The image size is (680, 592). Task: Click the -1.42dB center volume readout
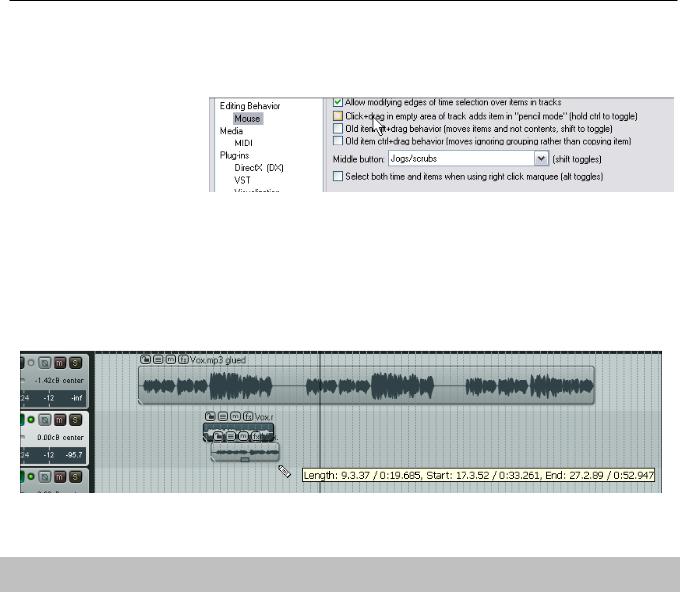[x=59, y=380]
